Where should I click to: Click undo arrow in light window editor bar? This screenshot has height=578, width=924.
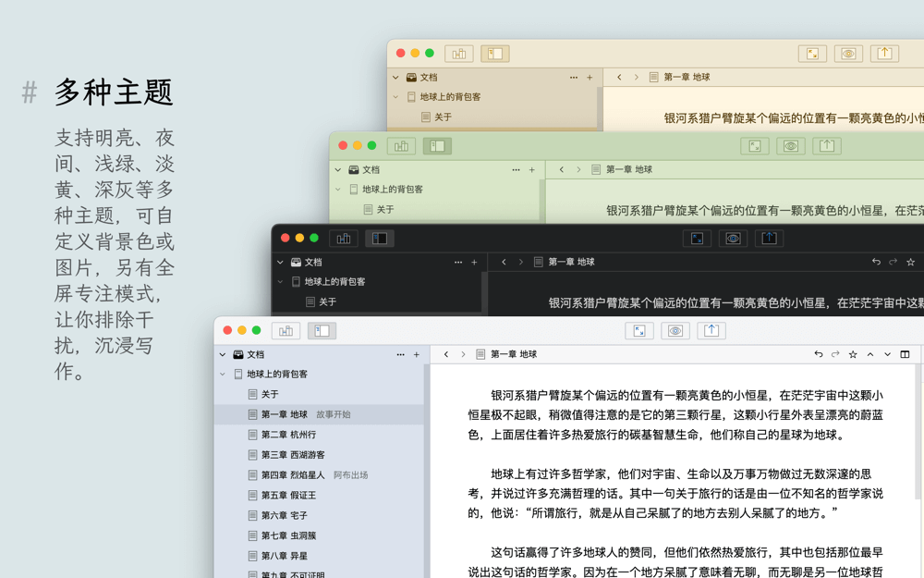819,354
